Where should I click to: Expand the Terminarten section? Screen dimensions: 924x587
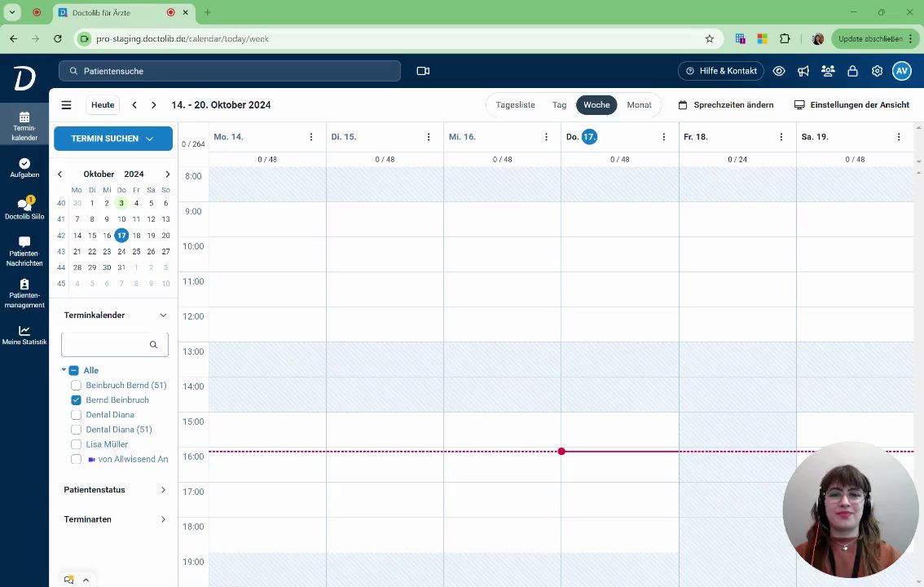[163, 519]
